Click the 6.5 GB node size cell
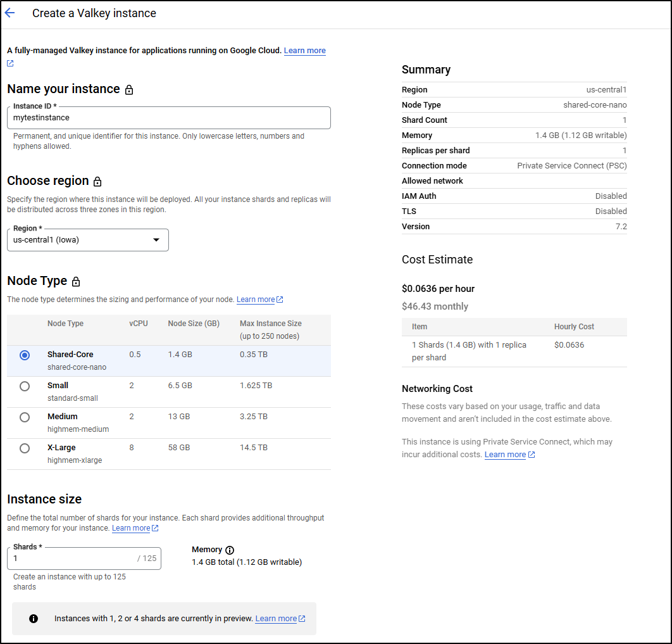Viewport: 672px width, 644px height. [x=180, y=386]
